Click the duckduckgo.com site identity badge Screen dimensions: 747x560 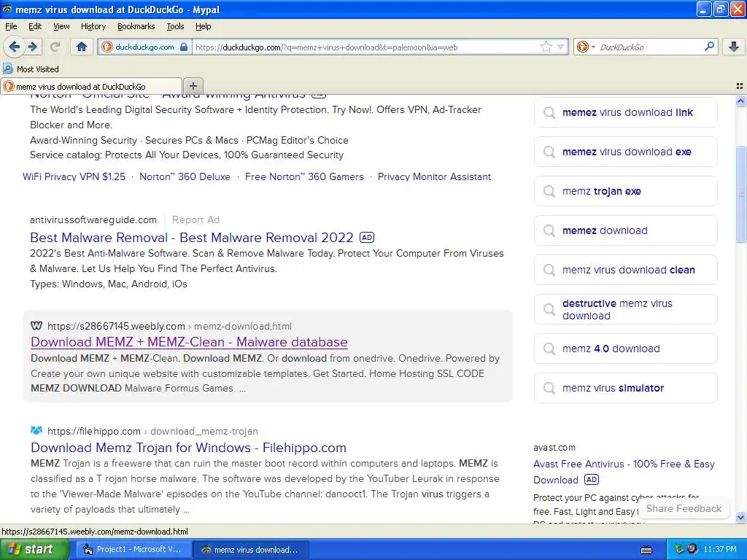point(145,47)
